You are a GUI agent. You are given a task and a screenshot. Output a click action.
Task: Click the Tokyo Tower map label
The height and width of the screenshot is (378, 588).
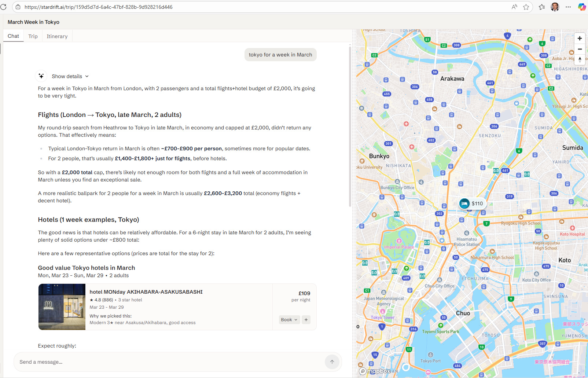pyautogui.click(x=382, y=318)
